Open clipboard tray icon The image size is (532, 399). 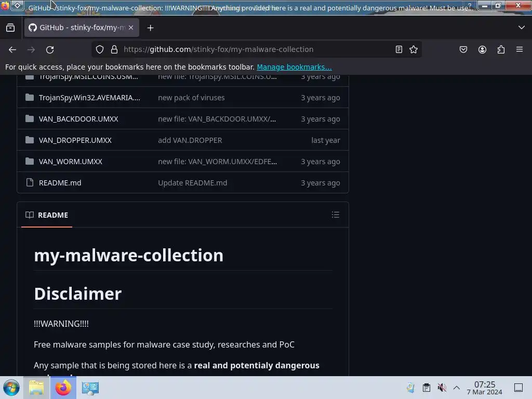coord(427,388)
